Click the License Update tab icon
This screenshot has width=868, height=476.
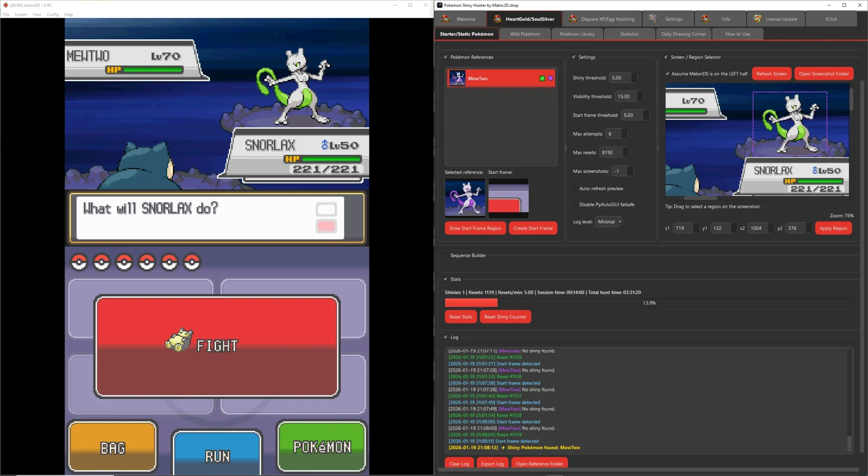(x=757, y=19)
